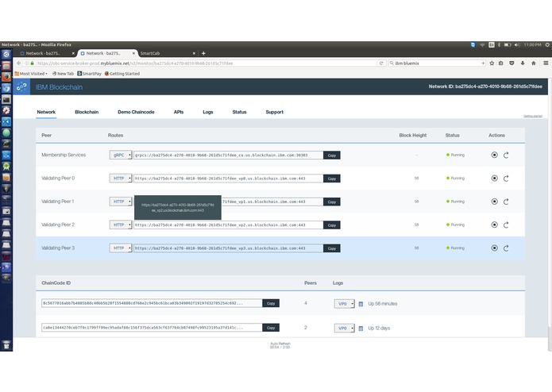Reload the page in Firefox
This screenshot has height=392, width=552.
click(x=381, y=63)
